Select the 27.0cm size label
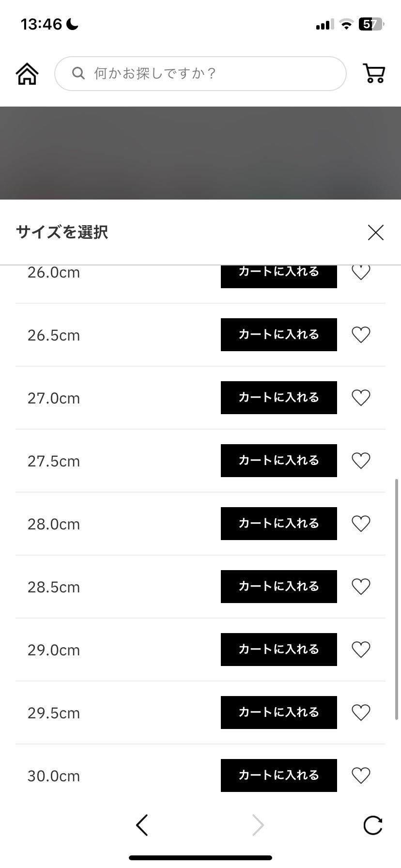The image size is (401, 868). 54,398
